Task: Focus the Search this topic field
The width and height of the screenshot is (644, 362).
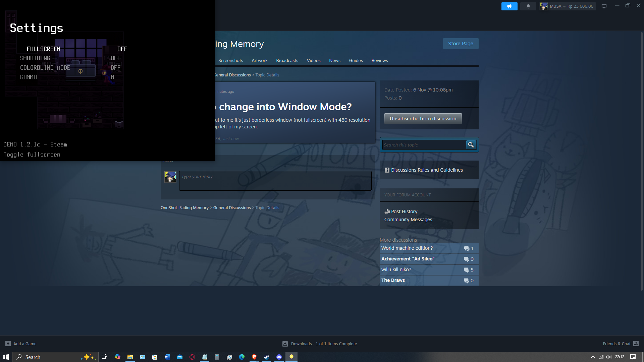Action: 424,145
